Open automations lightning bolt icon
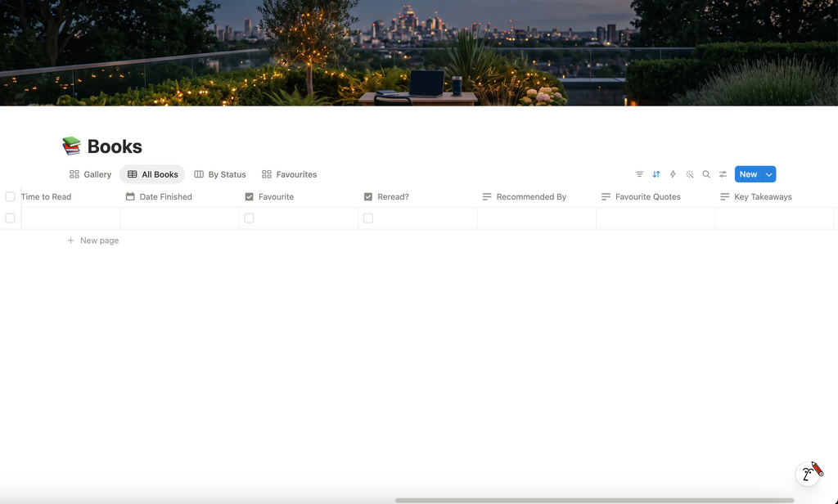 (673, 174)
